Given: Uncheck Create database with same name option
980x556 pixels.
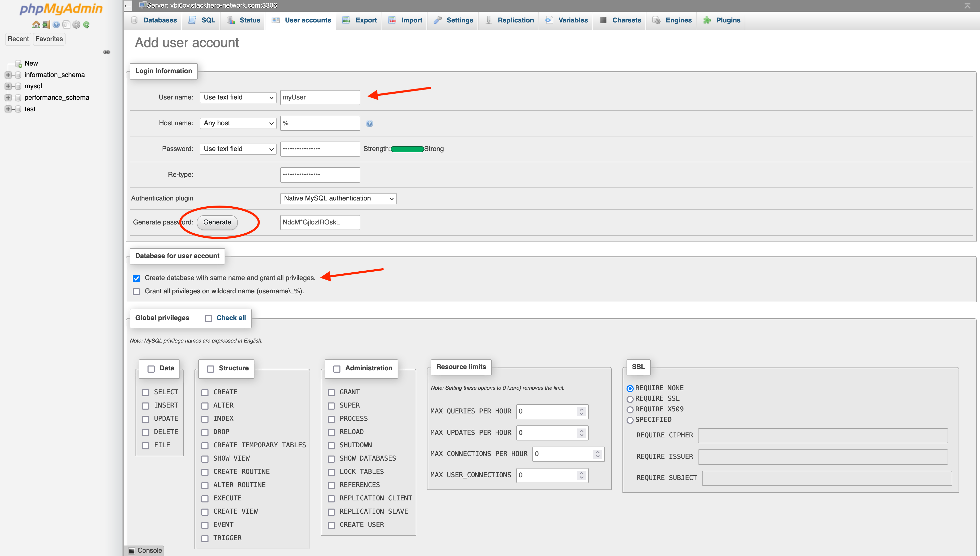Looking at the screenshot, I should coord(136,278).
